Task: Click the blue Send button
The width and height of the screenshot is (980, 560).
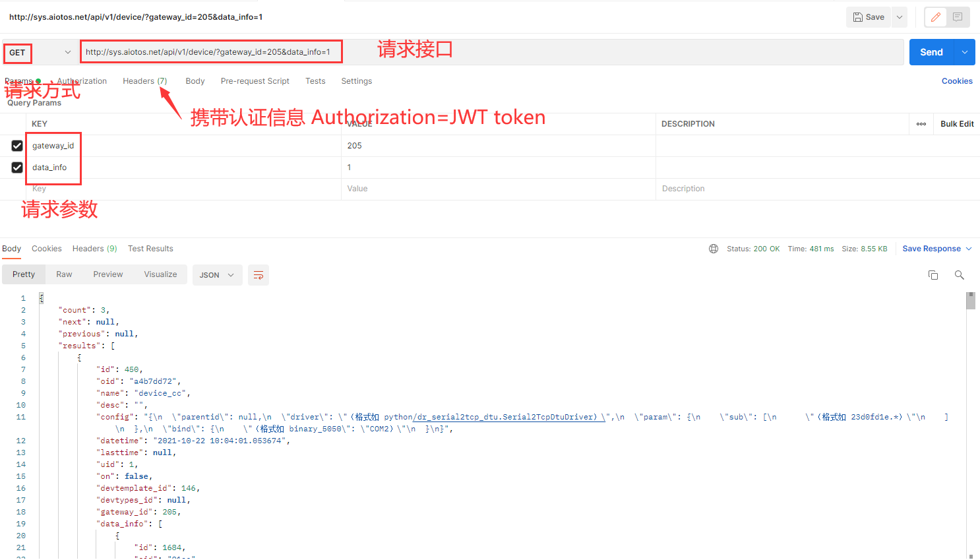Action: point(931,53)
